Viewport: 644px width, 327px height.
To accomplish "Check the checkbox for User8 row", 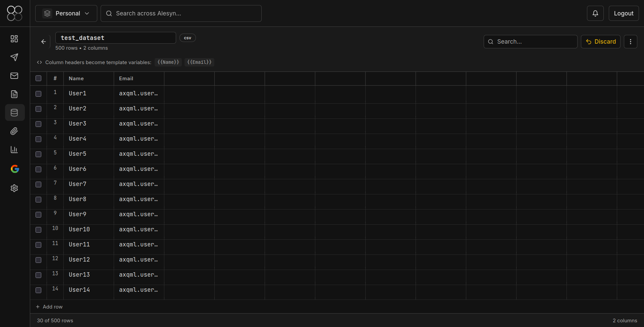I will tap(39, 199).
